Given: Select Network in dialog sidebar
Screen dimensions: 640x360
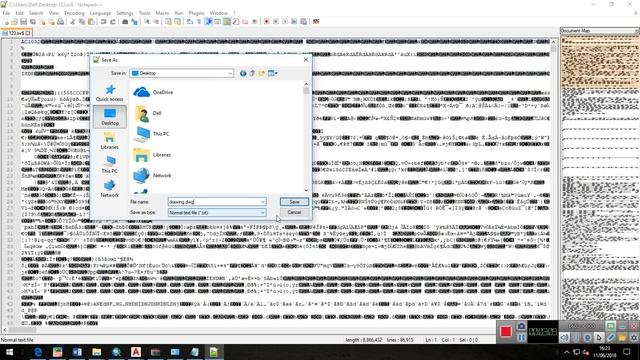Looking at the screenshot, I should click(109, 189).
